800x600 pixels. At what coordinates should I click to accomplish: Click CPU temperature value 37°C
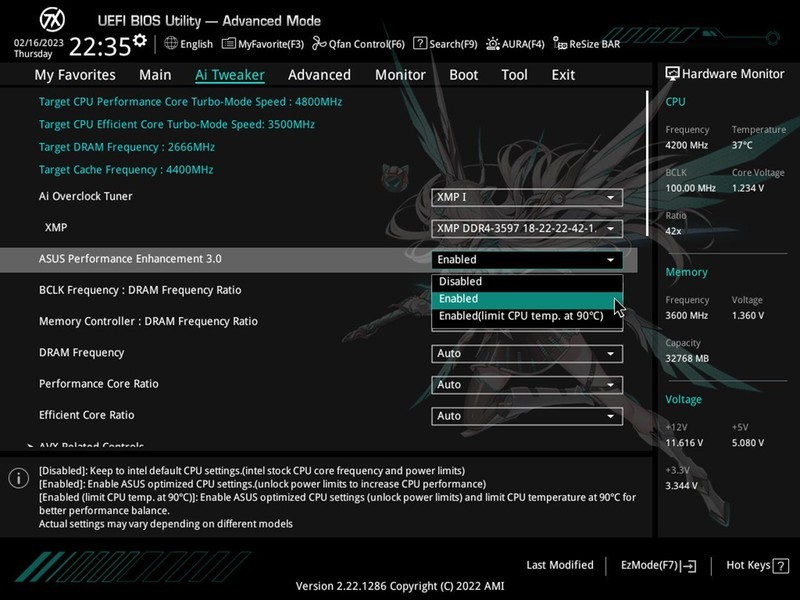742,145
